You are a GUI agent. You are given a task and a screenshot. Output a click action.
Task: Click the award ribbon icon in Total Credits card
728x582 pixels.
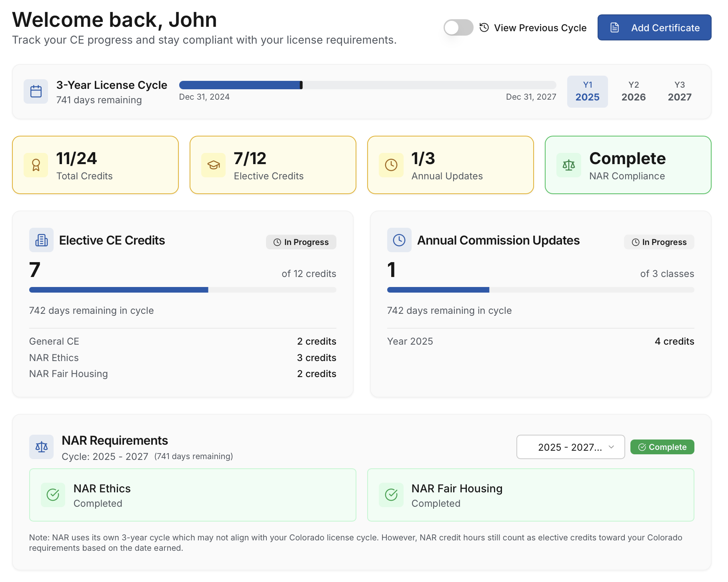pyautogui.click(x=36, y=165)
